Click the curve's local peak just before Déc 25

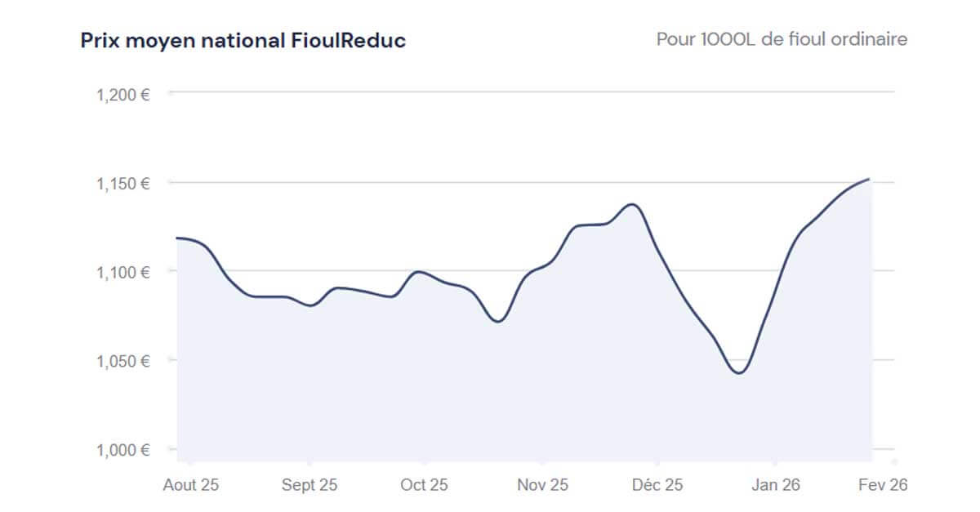click(632, 204)
